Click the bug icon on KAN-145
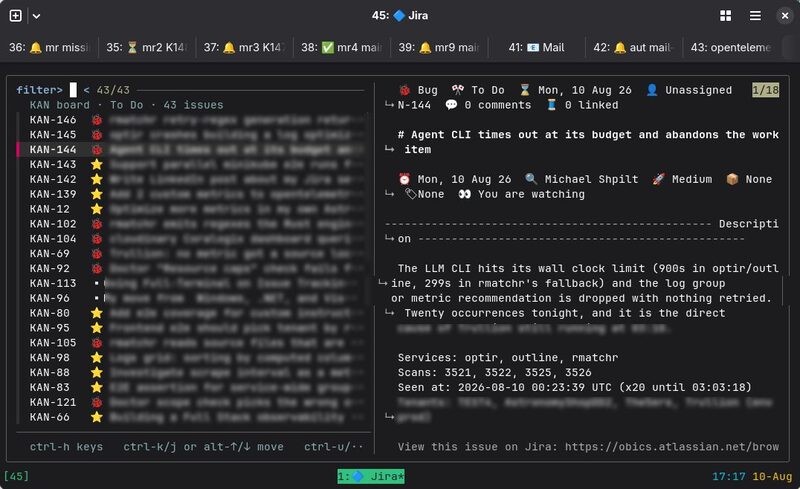Image resolution: width=800 pixels, height=489 pixels. (96, 135)
